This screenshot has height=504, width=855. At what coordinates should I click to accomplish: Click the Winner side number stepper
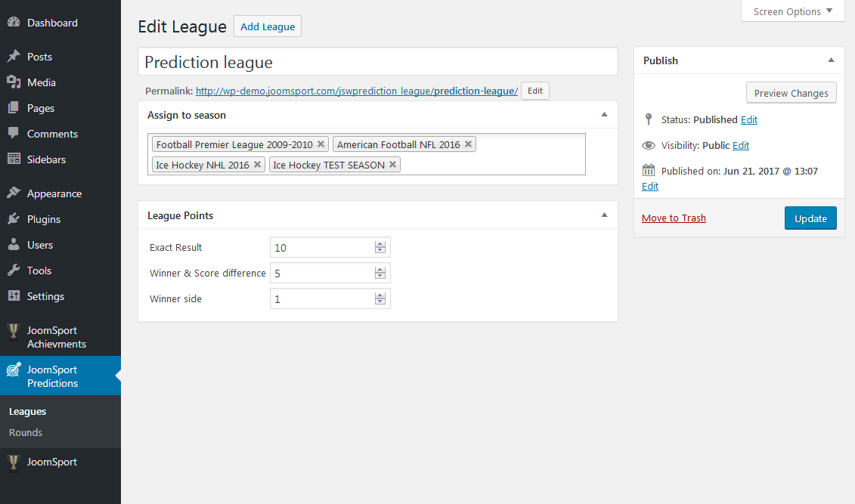pyautogui.click(x=380, y=298)
